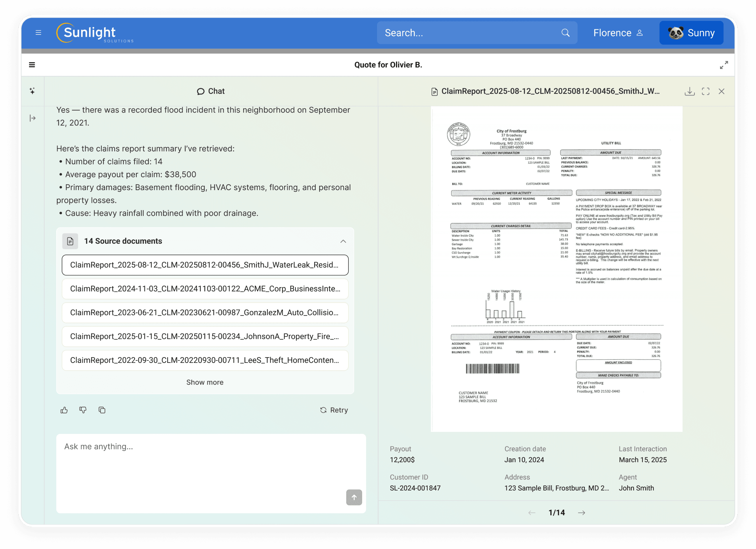756x549 pixels.
Task: Open the Sunny assistant button
Action: pos(691,33)
